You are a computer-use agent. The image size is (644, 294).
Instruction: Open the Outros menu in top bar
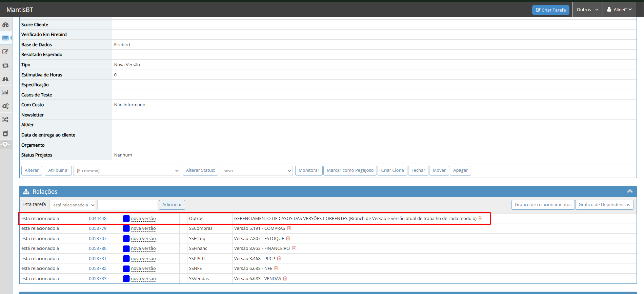coord(587,10)
